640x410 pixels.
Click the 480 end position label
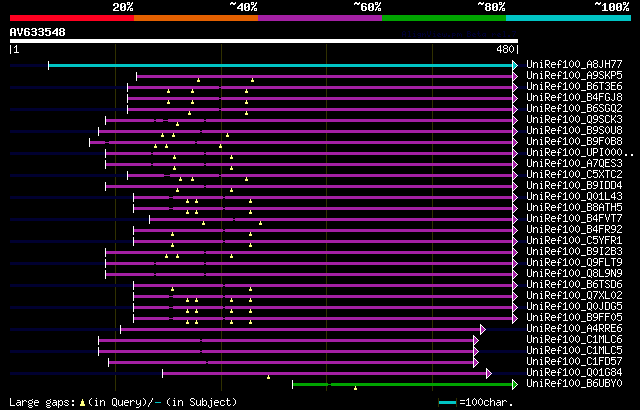point(505,49)
